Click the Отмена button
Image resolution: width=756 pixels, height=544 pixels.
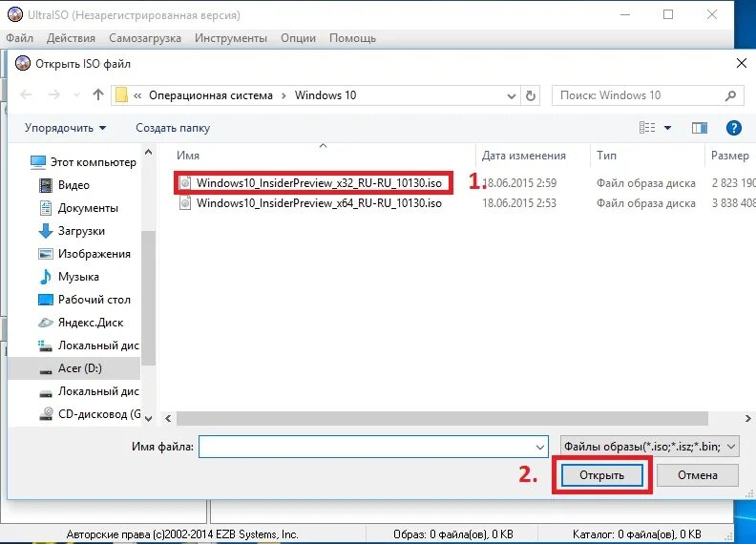tap(697, 475)
